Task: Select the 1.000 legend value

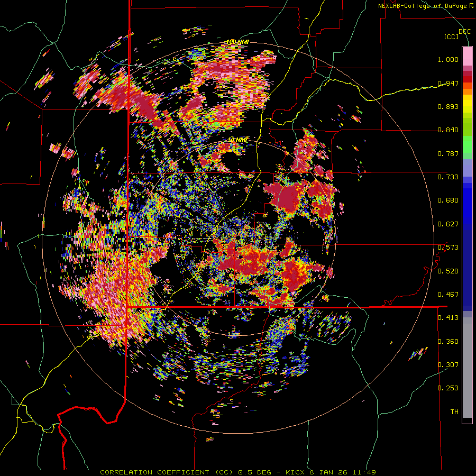Action: click(448, 59)
